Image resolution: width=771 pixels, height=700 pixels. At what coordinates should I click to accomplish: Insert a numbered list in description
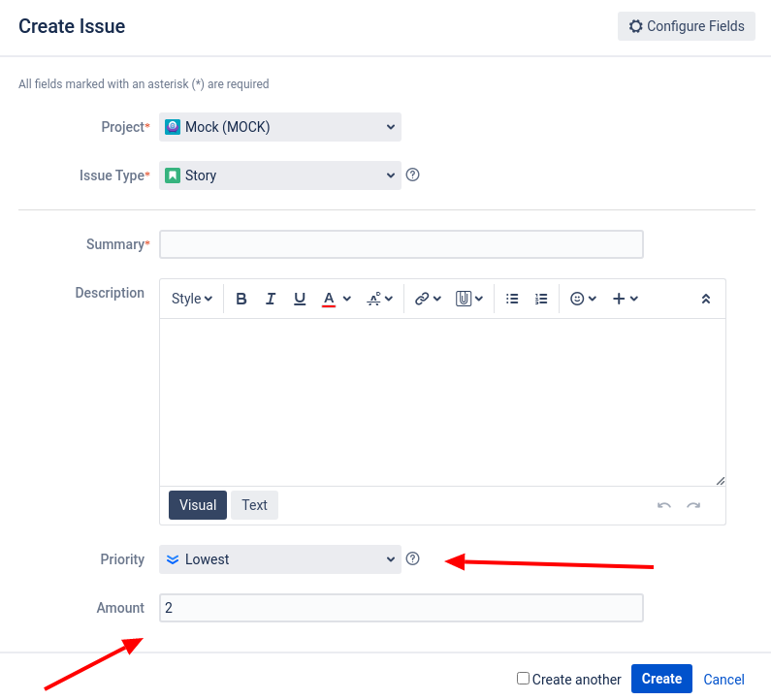tap(541, 299)
